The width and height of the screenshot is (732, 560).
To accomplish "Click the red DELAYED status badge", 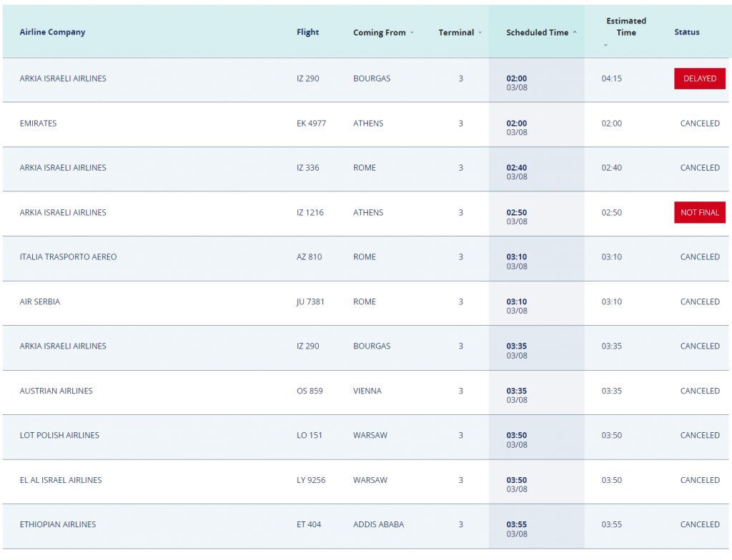I will (x=699, y=79).
